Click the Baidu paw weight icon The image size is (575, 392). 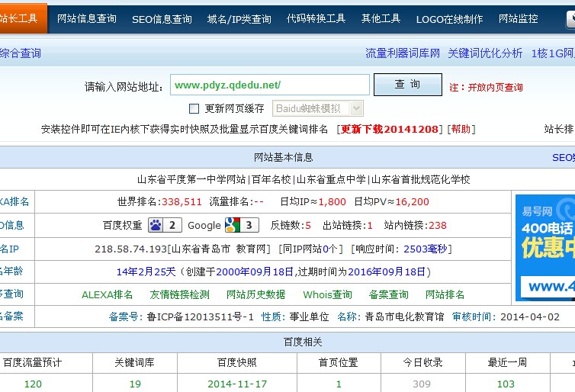pos(156,225)
